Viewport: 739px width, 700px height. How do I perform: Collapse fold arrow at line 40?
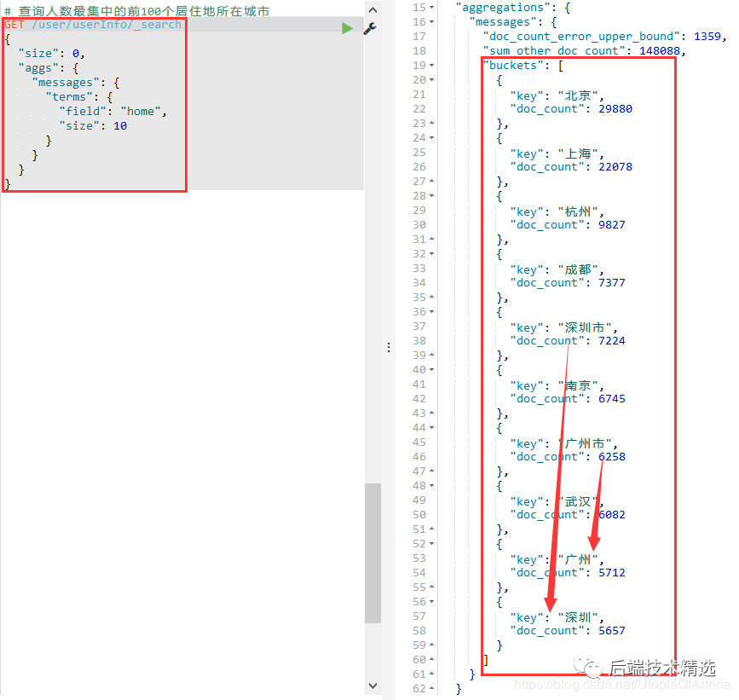point(431,370)
